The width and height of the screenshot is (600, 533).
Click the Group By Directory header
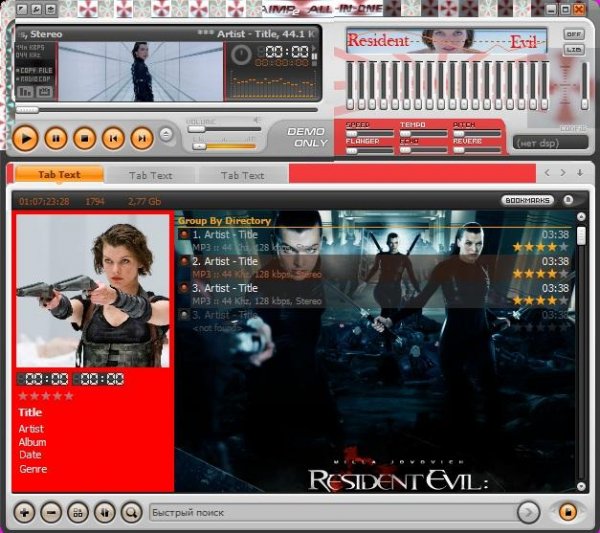tap(225, 221)
